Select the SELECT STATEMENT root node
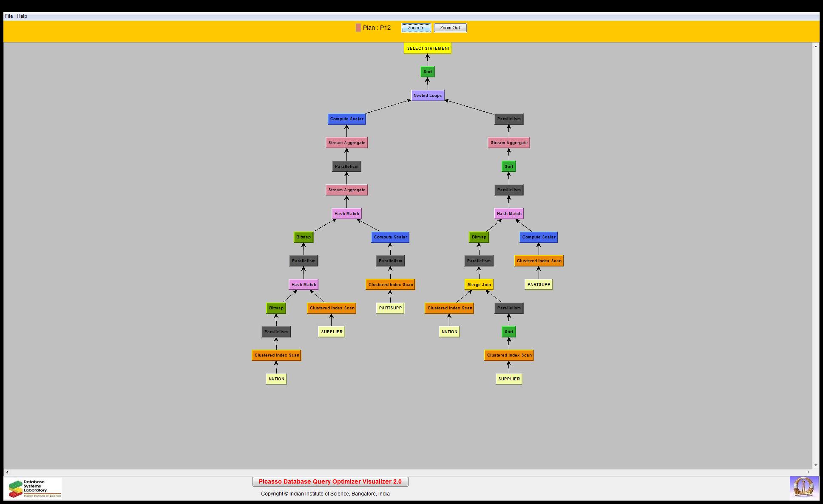The image size is (823, 504). coord(428,48)
